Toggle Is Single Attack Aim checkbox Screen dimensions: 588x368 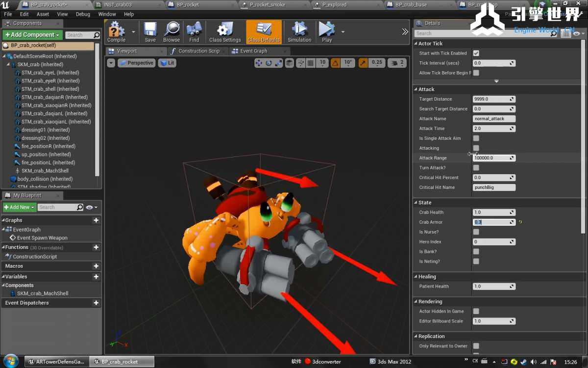(476, 138)
